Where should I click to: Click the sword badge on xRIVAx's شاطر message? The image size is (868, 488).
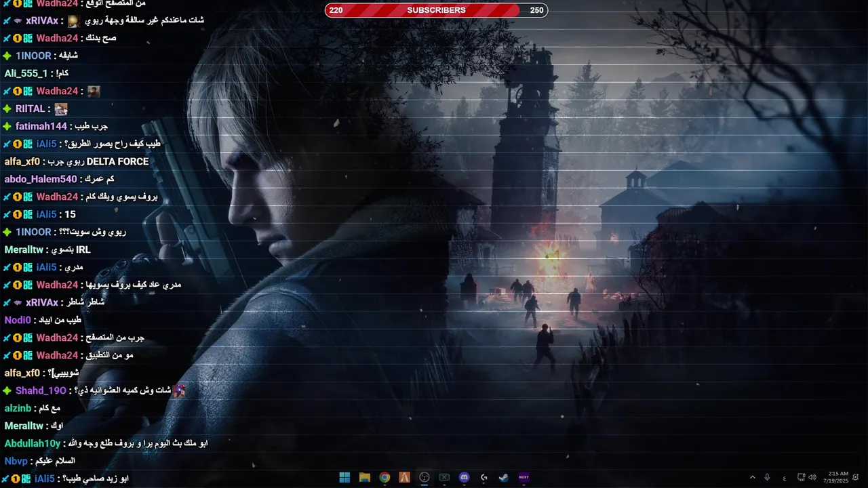7,302
